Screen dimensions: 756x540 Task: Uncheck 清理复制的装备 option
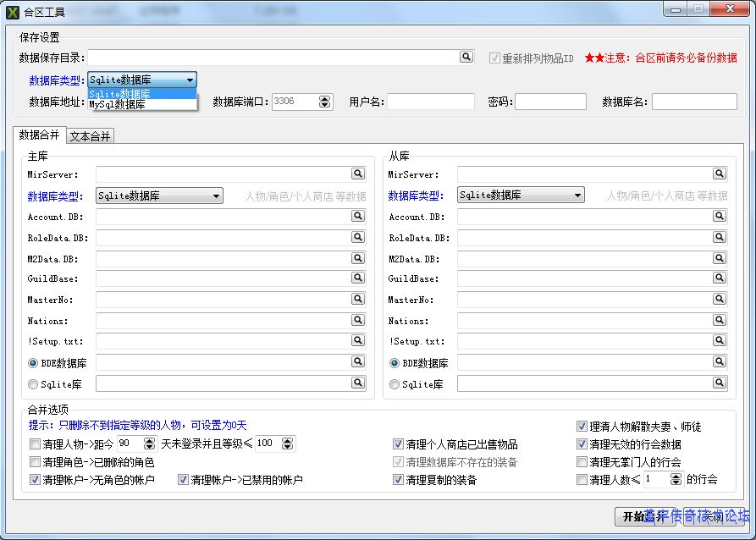399,480
